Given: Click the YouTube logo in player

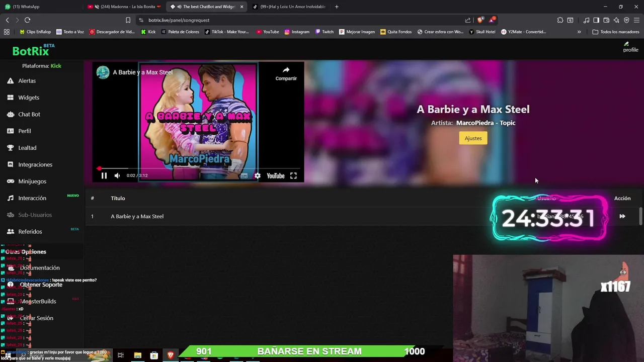Looking at the screenshot, I should click(275, 175).
